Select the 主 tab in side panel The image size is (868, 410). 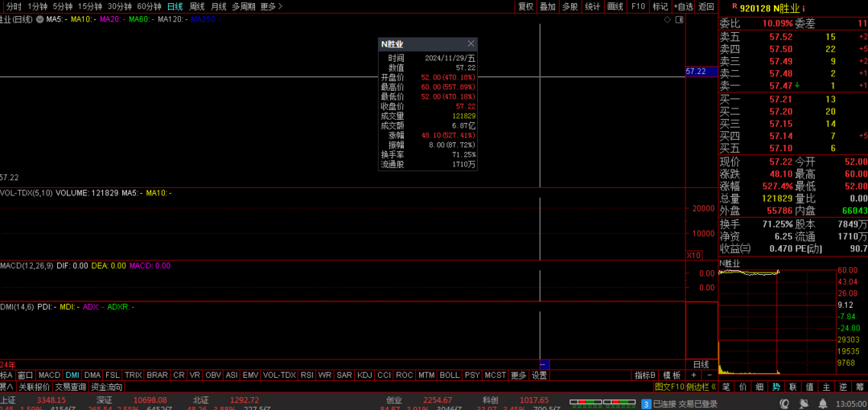click(826, 386)
